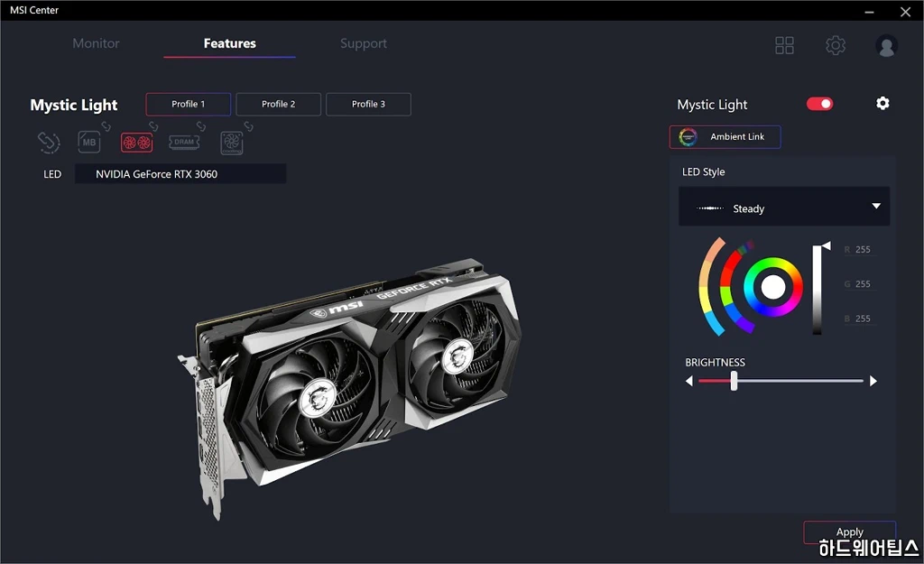This screenshot has width=924, height=564.
Task: Decrease brightness with the left arrow
Action: coord(688,382)
